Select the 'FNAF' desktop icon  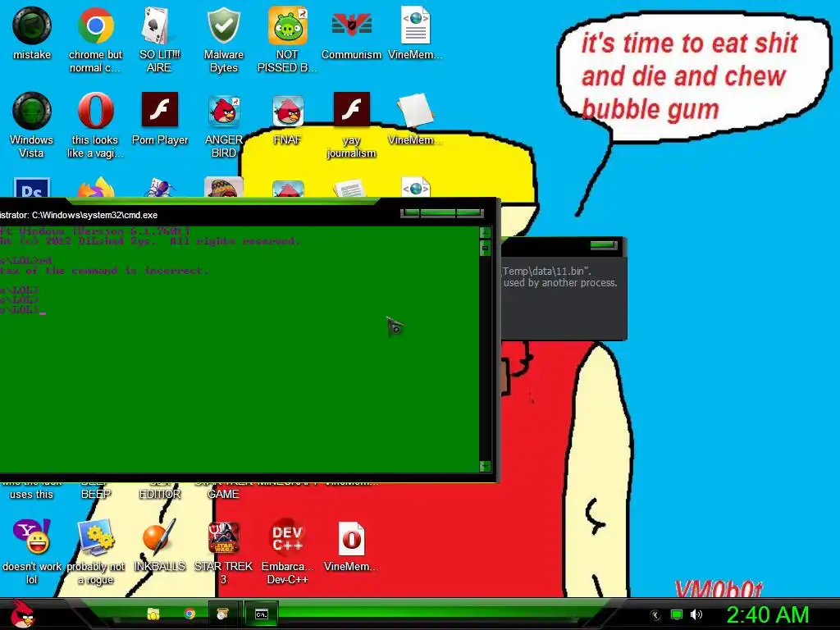click(288, 119)
